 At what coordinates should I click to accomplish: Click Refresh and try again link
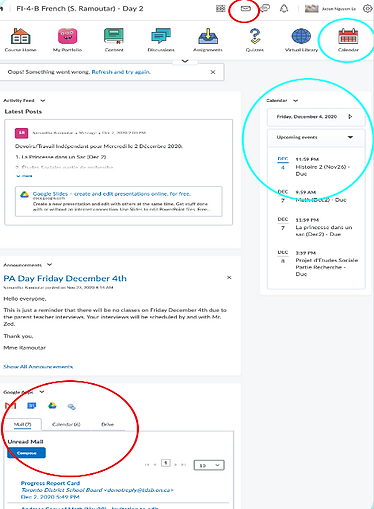click(121, 72)
